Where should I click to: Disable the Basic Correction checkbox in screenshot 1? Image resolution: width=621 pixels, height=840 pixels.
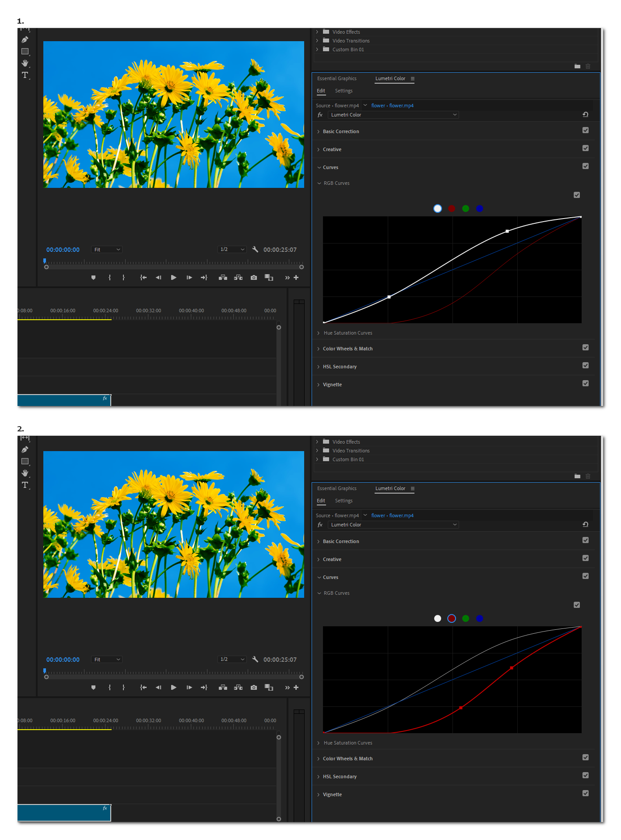585,131
